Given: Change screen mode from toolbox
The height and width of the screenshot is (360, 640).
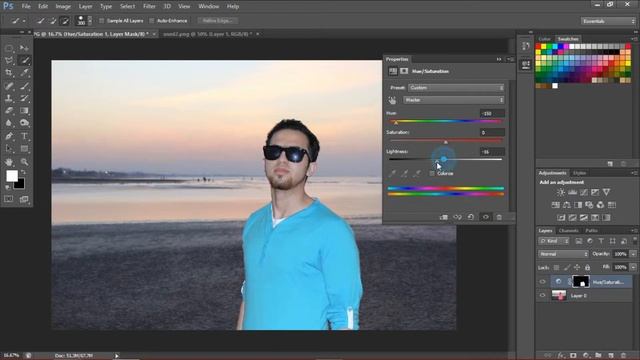Looking at the screenshot, I should click(24, 199).
